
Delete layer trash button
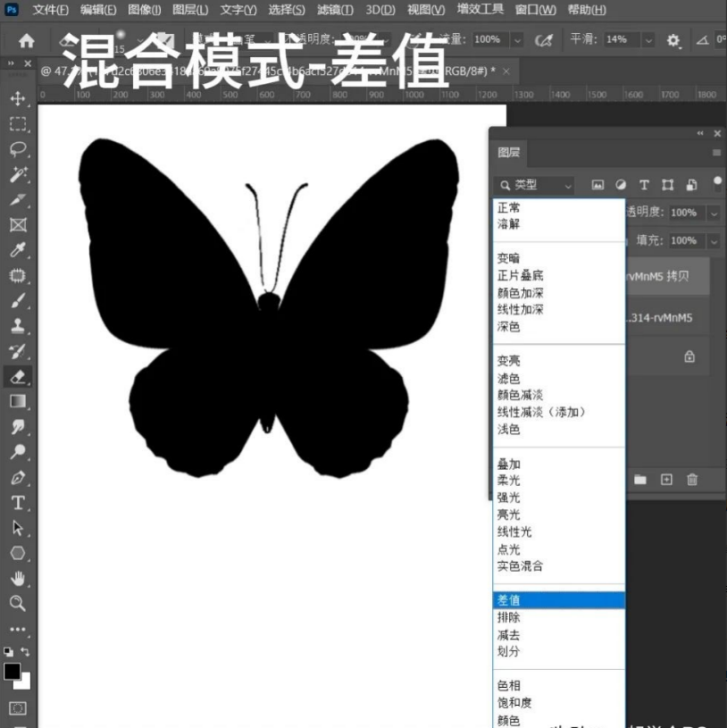[x=691, y=479]
